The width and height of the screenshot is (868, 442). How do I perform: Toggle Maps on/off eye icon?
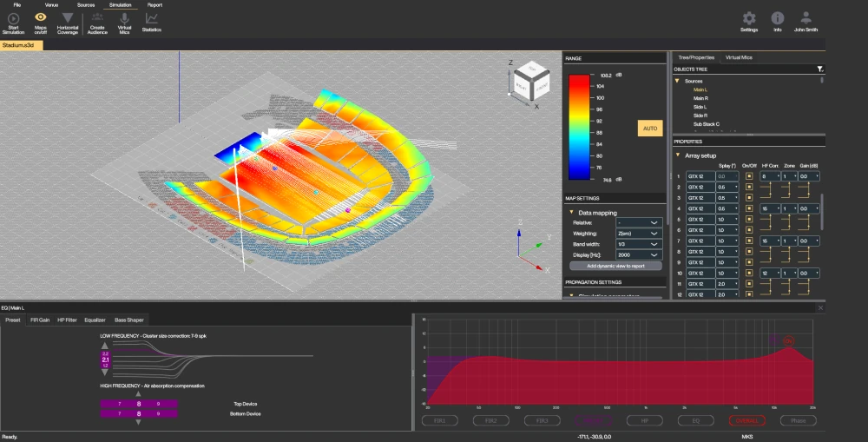[40, 17]
